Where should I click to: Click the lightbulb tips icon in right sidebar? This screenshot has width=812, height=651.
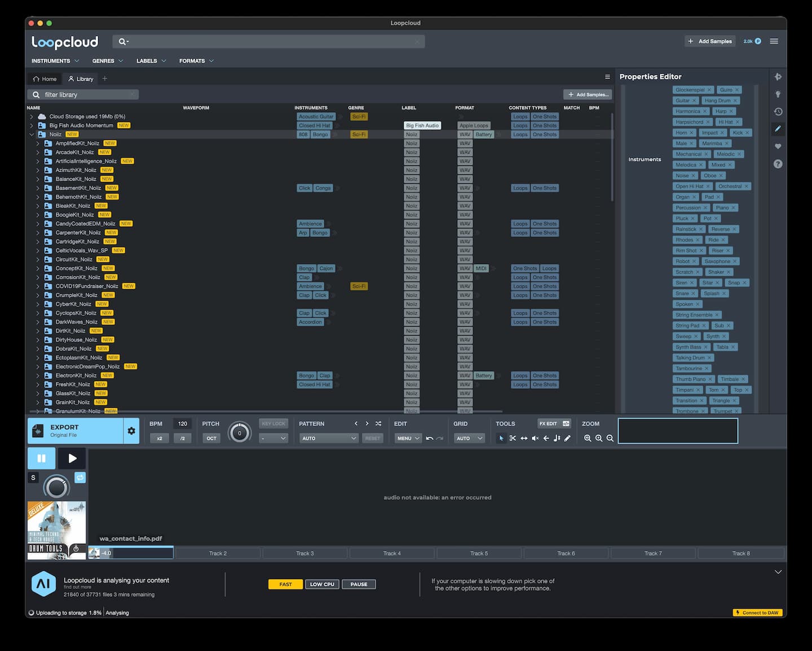pyautogui.click(x=778, y=94)
